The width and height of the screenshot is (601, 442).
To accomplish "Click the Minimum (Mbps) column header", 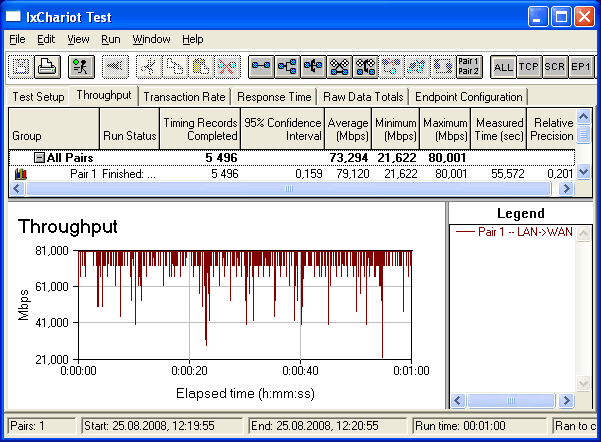I will [x=396, y=129].
